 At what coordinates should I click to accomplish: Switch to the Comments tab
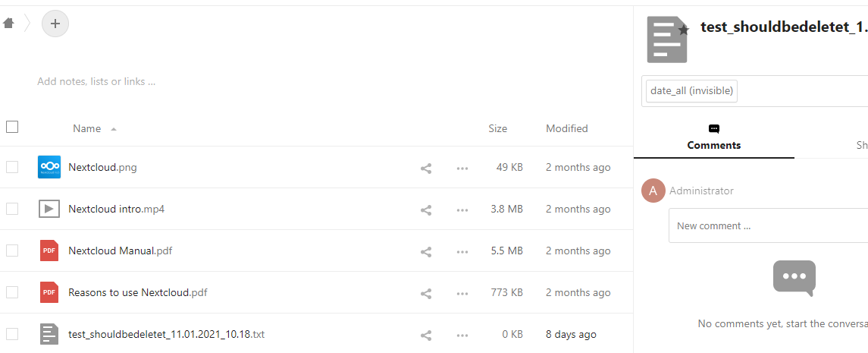point(714,137)
